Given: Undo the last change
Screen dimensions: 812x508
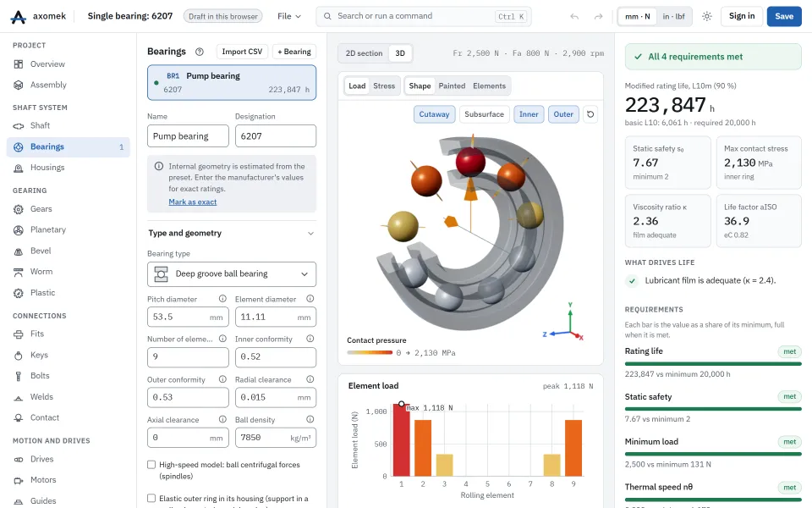Looking at the screenshot, I should [x=574, y=17].
